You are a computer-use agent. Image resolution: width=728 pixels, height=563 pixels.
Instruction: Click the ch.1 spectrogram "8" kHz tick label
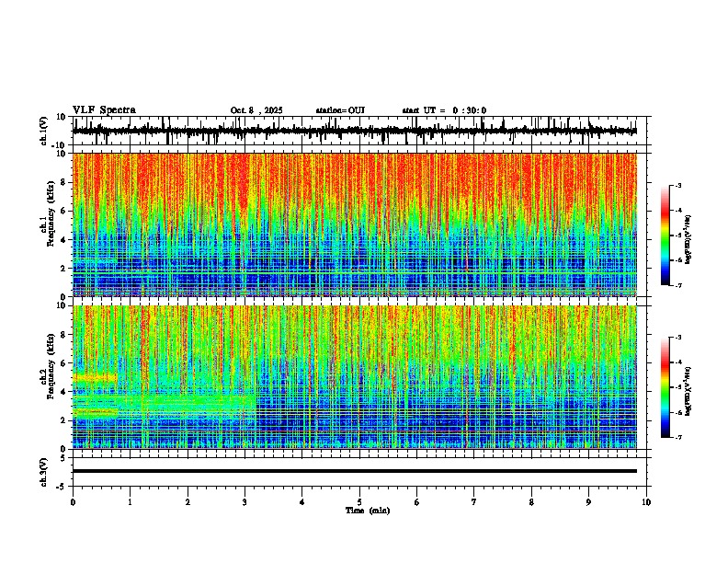[x=64, y=182]
